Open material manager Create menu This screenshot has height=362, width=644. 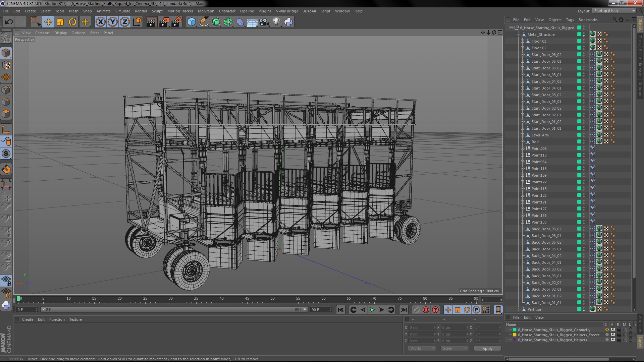28,319
